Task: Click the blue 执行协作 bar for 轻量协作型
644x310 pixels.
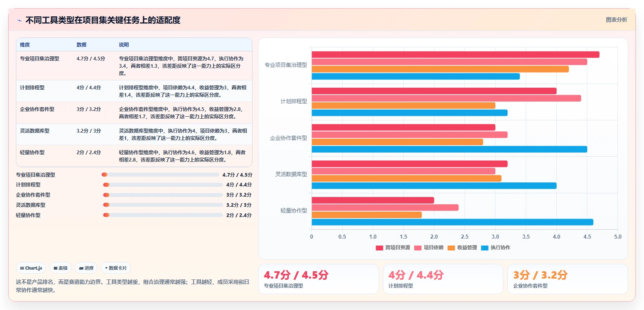Action: coord(452,222)
